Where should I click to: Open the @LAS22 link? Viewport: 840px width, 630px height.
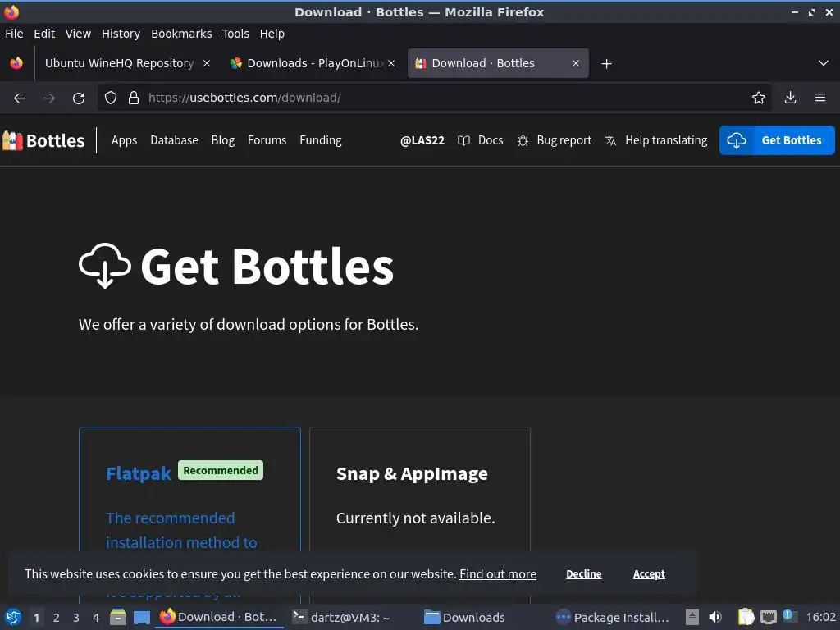pyautogui.click(x=422, y=140)
